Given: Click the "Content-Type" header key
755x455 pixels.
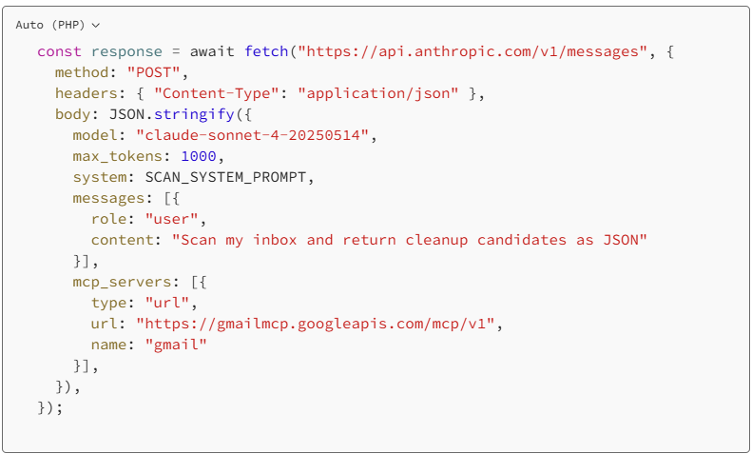Looking at the screenshot, I should [216, 93].
